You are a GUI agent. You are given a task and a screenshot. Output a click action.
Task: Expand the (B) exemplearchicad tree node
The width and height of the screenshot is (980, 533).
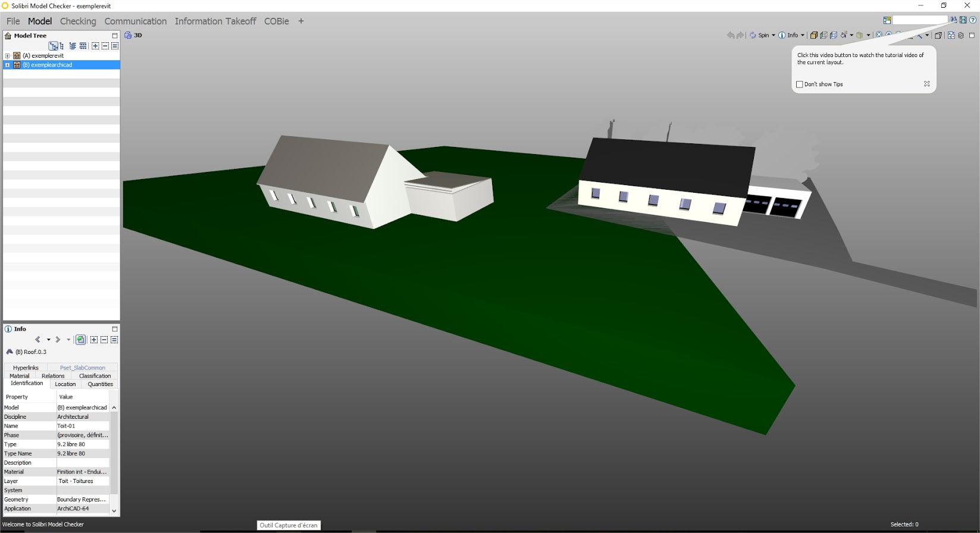pyautogui.click(x=7, y=65)
